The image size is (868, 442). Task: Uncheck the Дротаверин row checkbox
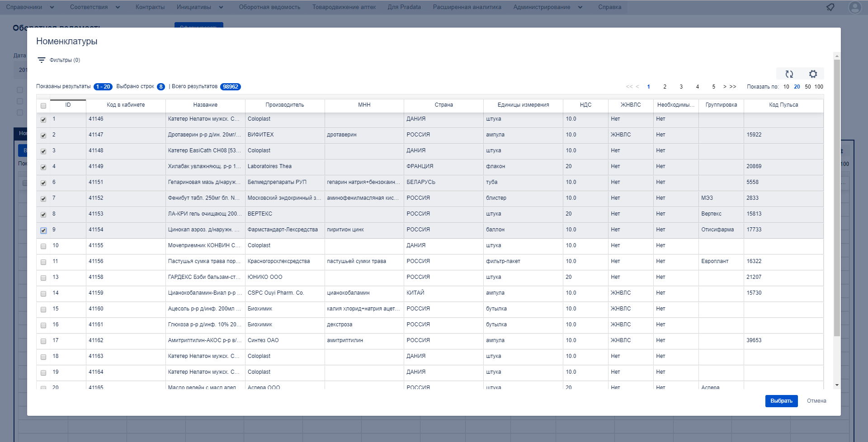pos(43,136)
